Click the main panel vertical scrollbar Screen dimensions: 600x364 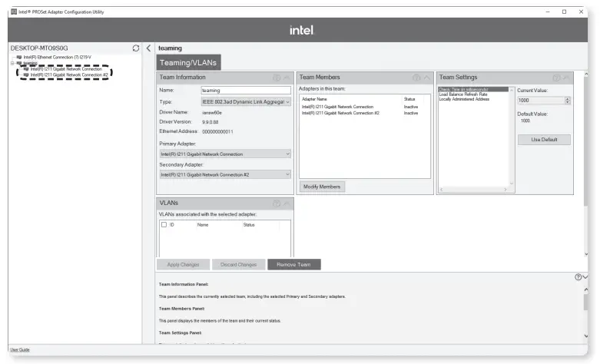pyautogui.click(x=586, y=163)
